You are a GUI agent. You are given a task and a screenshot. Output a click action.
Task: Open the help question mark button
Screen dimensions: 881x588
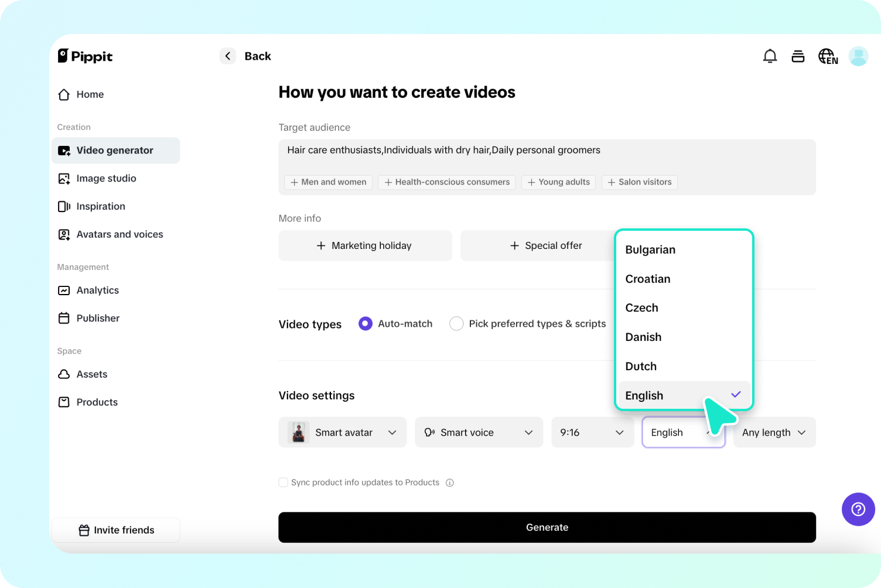coord(858,510)
